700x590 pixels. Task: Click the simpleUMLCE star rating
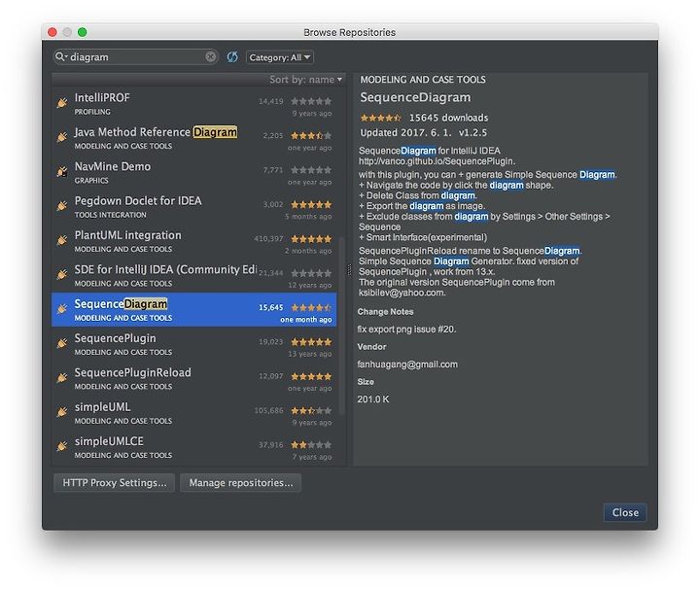click(x=311, y=444)
